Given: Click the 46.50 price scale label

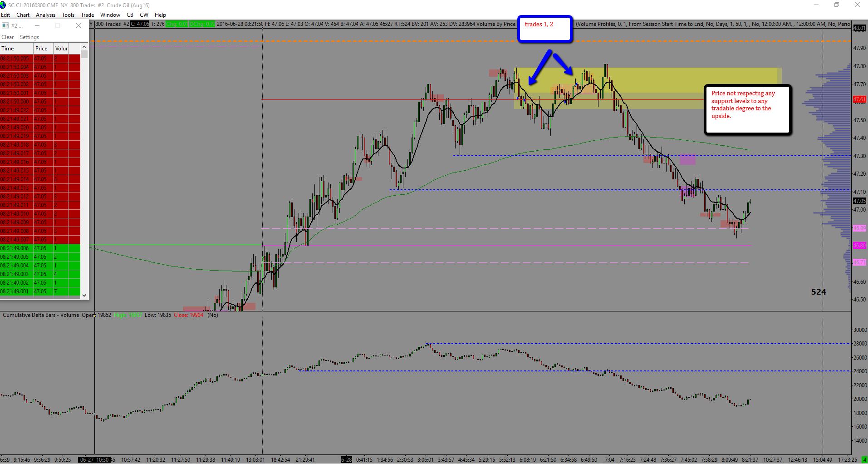Looking at the screenshot, I should [859, 300].
